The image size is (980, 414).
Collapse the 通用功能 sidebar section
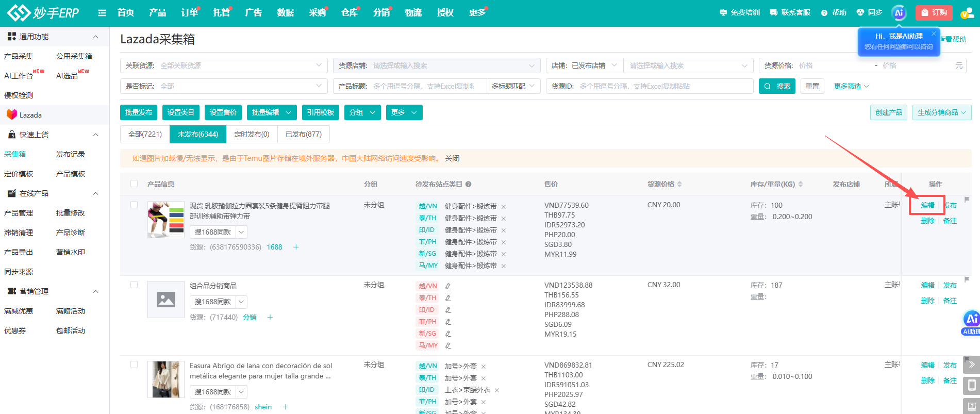click(x=95, y=37)
